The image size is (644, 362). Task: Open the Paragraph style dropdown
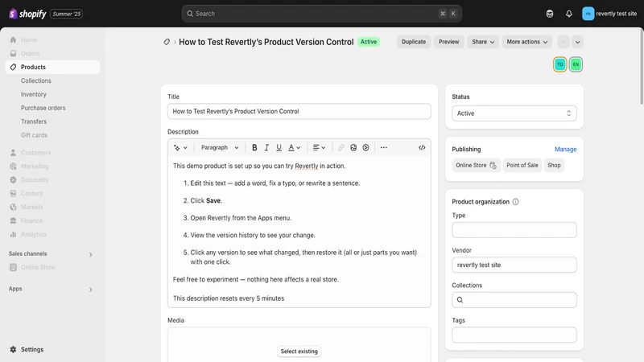click(219, 148)
